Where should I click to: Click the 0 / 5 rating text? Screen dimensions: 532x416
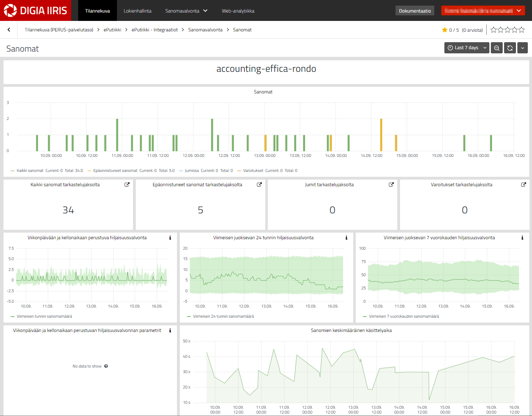[454, 30]
